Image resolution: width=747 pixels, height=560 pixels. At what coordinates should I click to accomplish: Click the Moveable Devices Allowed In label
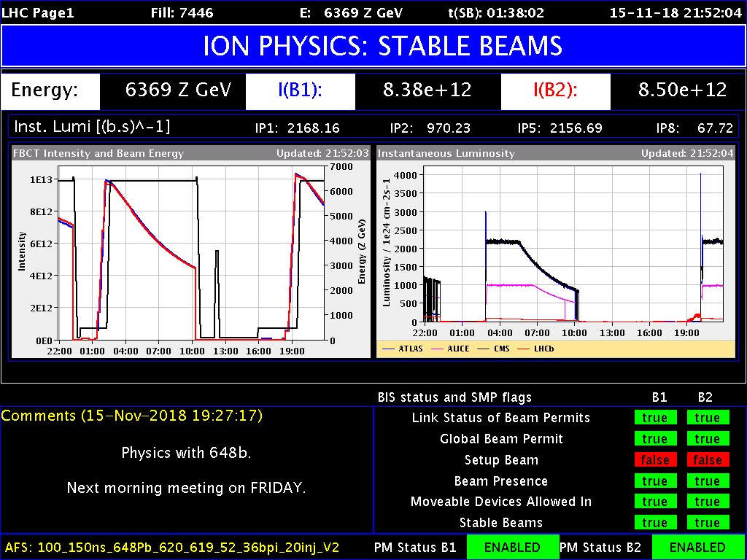pyautogui.click(x=501, y=502)
